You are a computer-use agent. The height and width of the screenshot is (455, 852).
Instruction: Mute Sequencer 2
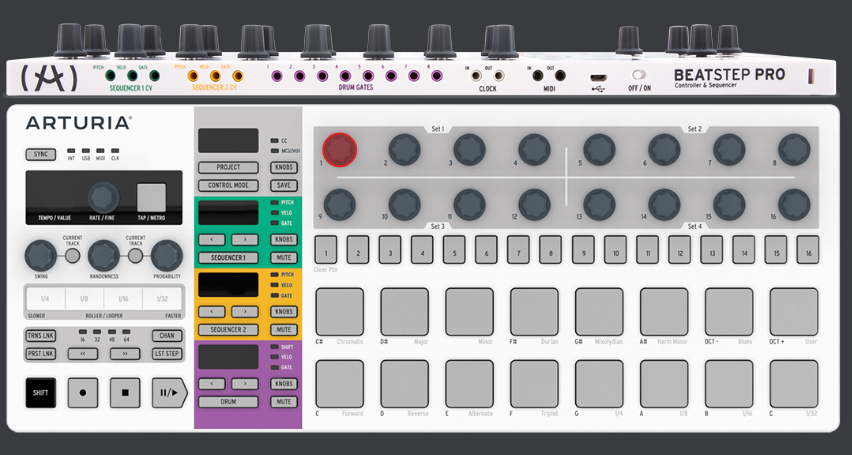coord(284,330)
